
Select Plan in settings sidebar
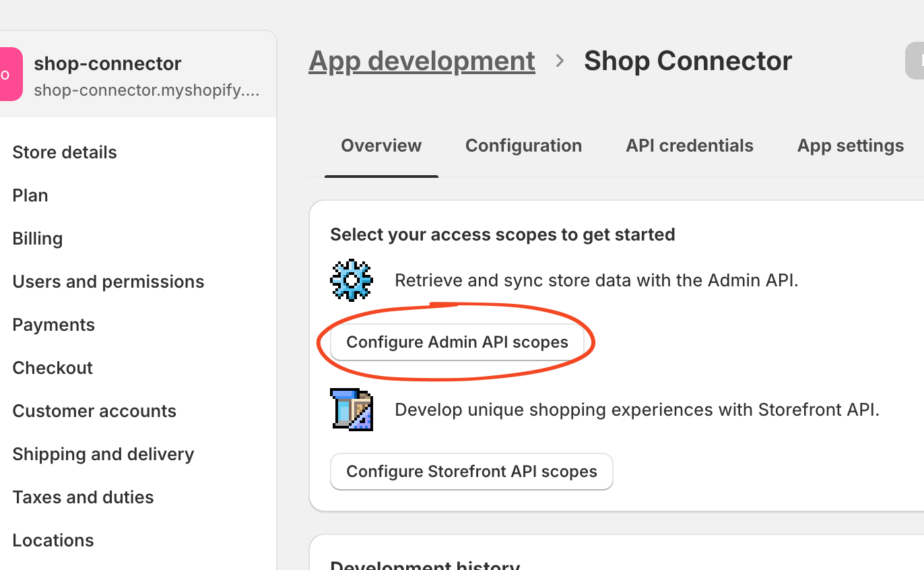point(30,195)
